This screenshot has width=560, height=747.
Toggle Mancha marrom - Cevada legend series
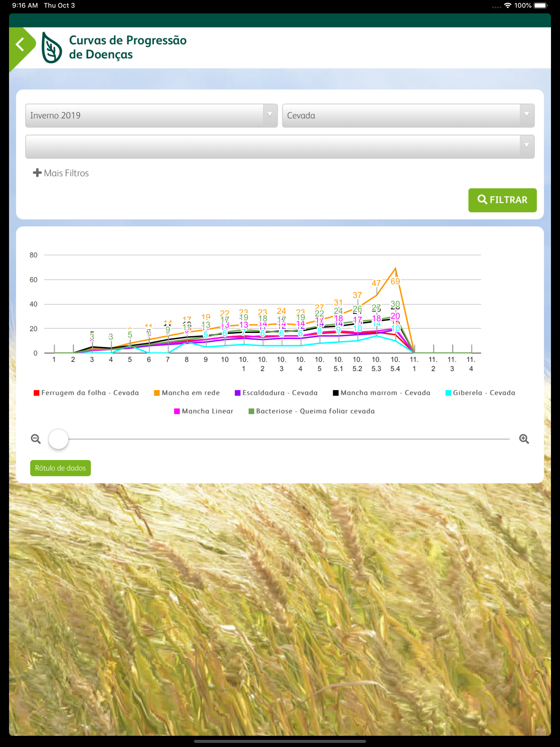click(382, 393)
